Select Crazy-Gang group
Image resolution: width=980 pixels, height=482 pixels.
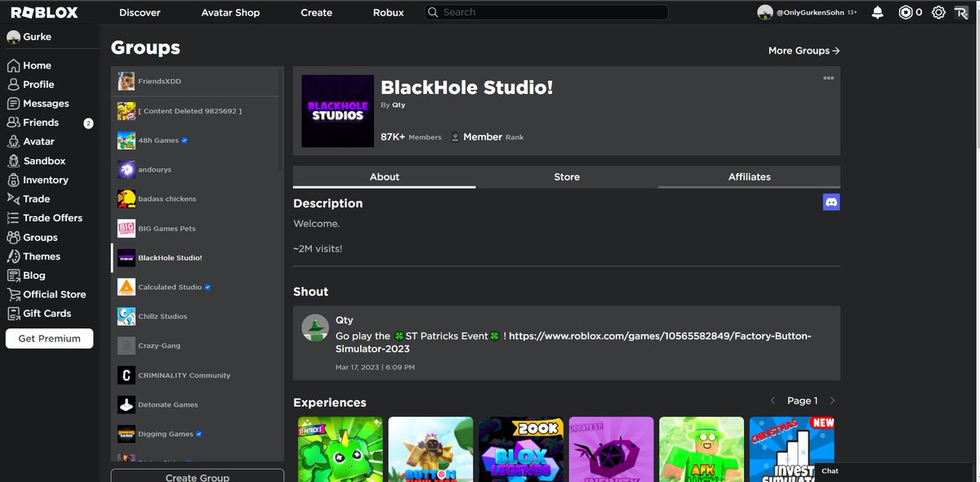(x=195, y=346)
